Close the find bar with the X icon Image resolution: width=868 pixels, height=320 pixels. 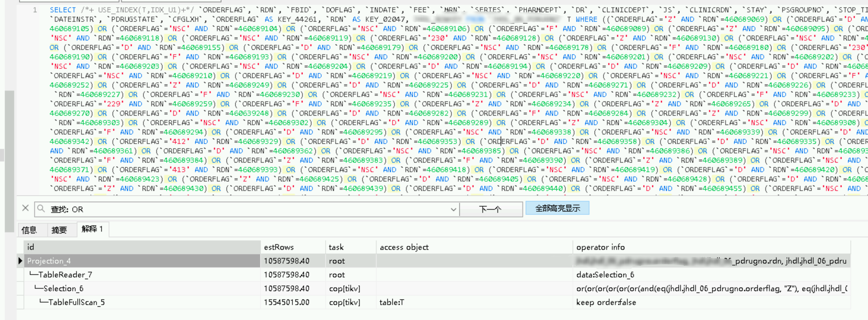tap(25, 208)
